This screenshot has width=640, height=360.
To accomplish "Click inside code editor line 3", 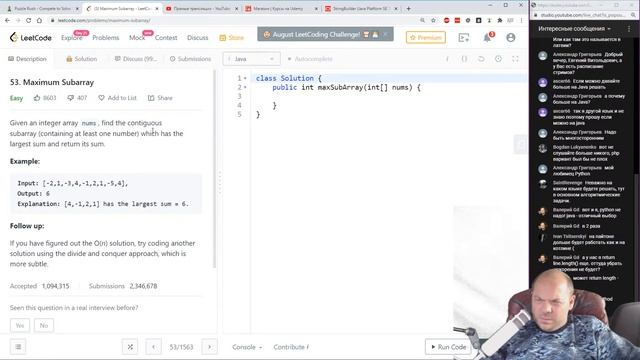I will (x=388, y=96).
